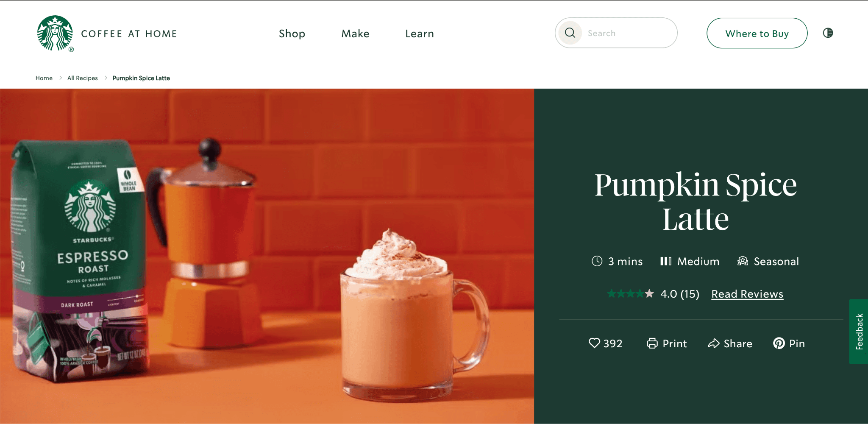Click the clock icon beside 3 mins

597,261
